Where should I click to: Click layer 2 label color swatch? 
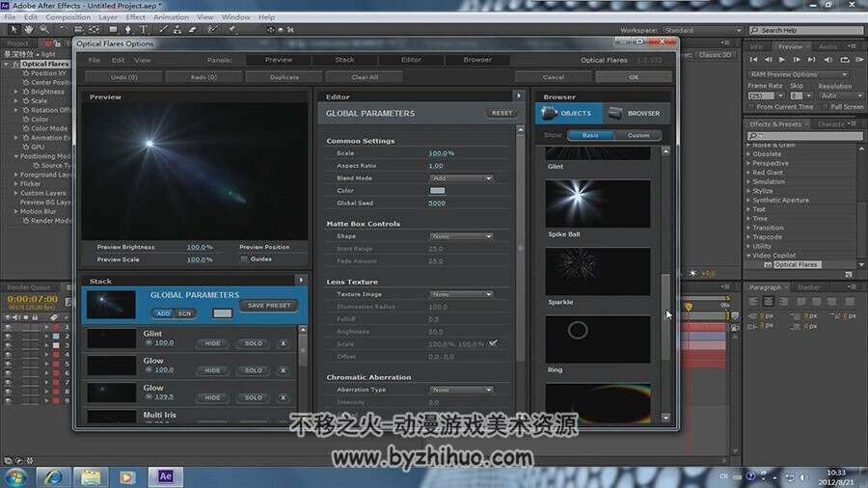tap(56, 337)
